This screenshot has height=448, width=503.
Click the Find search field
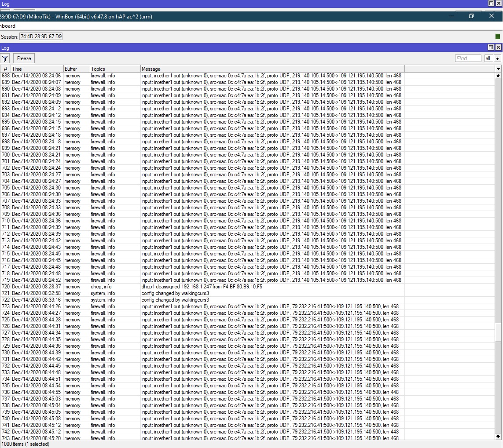tap(468, 58)
